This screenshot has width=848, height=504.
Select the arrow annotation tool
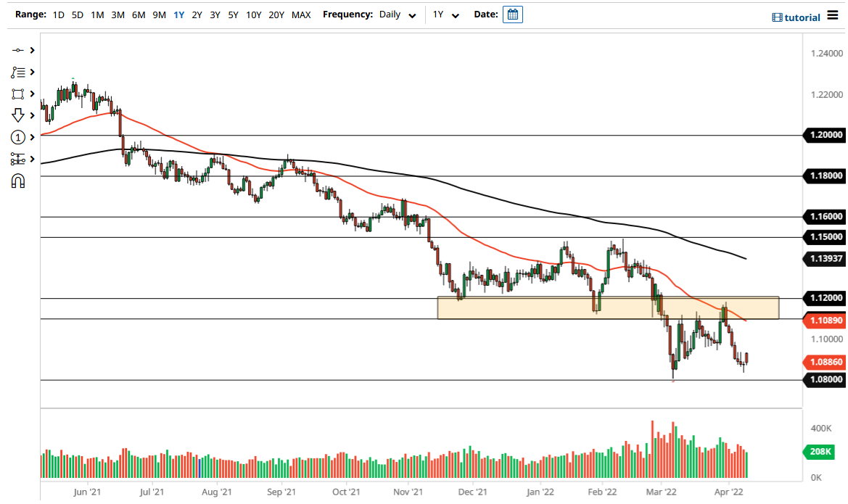tap(18, 115)
